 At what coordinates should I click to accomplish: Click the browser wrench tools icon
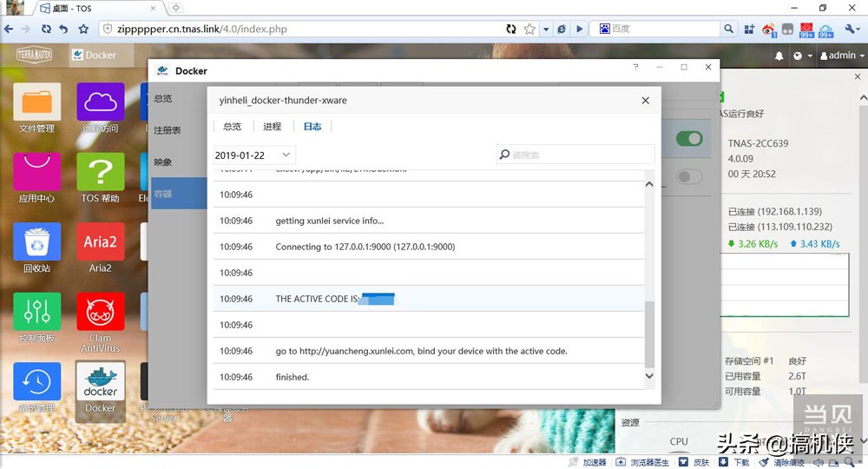[851, 29]
